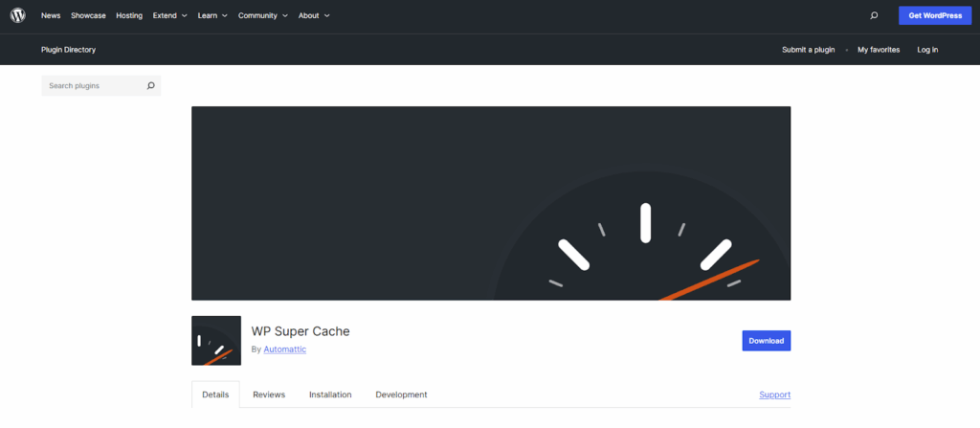Expand the About dropdown menu
The height and width of the screenshot is (428, 980).
(314, 15)
